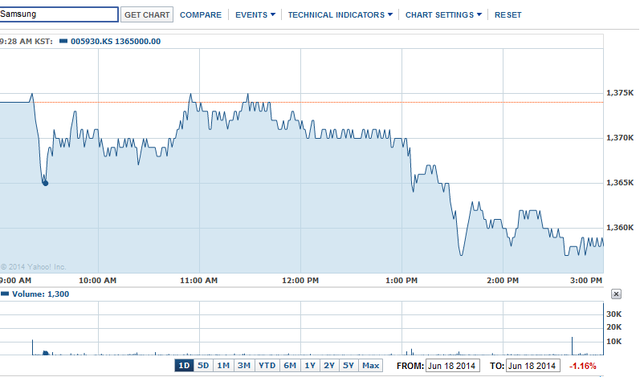The height and width of the screenshot is (377, 640).
Task: Click the GET CHART button
Action: click(147, 15)
